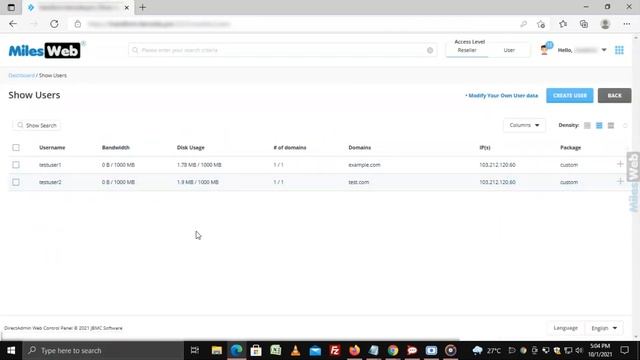Click the Back button
The width and height of the screenshot is (640, 360).
pyautogui.click(x=614, y=96)
